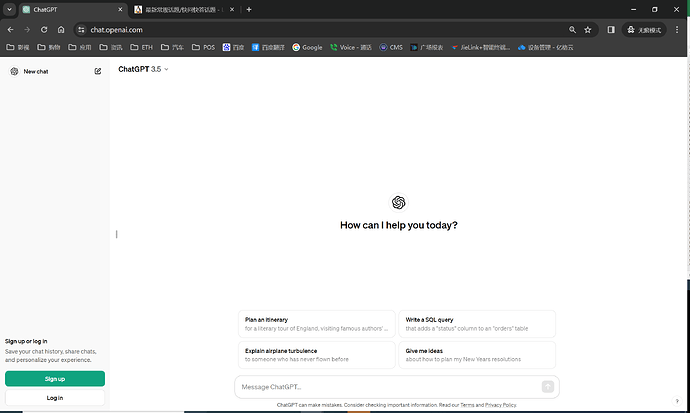Click the Log in button

[55, 398]
